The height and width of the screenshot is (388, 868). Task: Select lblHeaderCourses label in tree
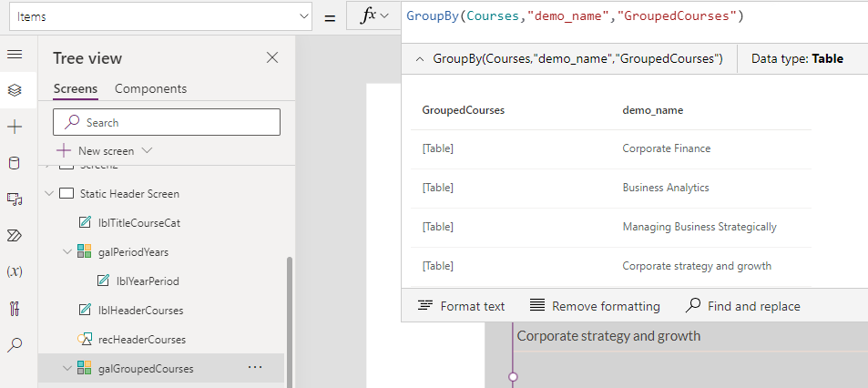(140, 311)
